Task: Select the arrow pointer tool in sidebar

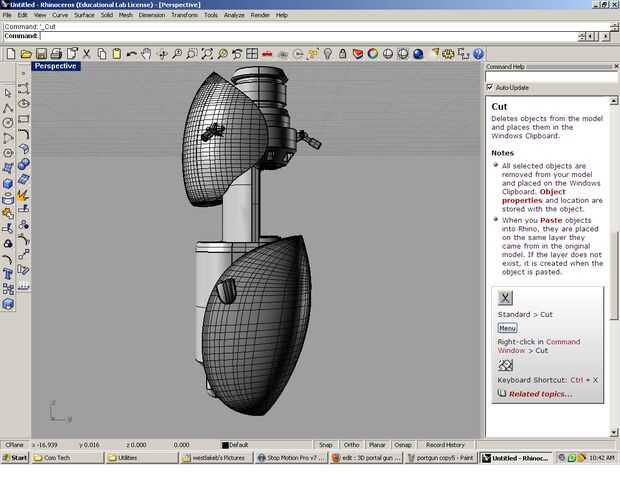Action: 8,93
